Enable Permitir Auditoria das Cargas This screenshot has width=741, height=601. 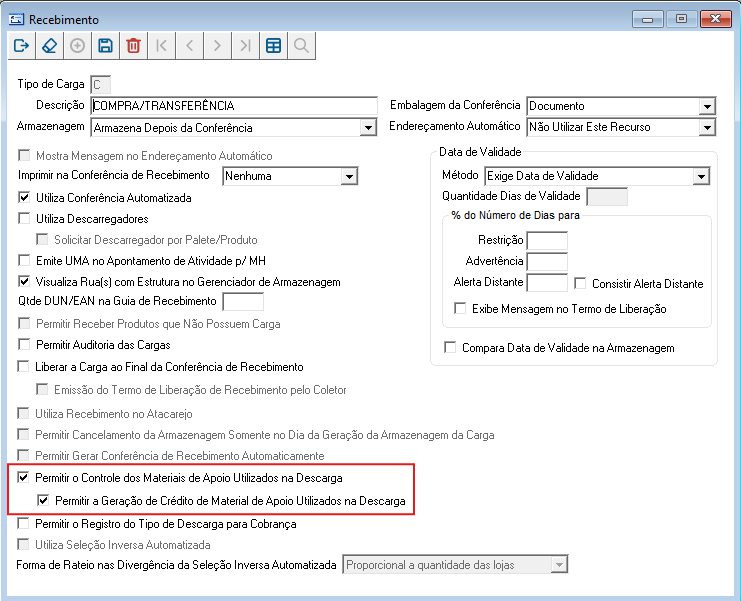tap(24, 344)
